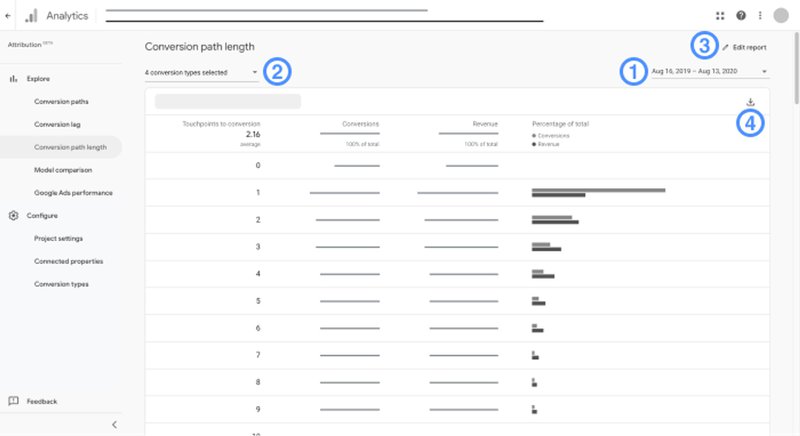Viewport: 800px width, 436px height.
Task: Click the Attribution beta label
Action: pyautogui.click(x=30, y=44)
